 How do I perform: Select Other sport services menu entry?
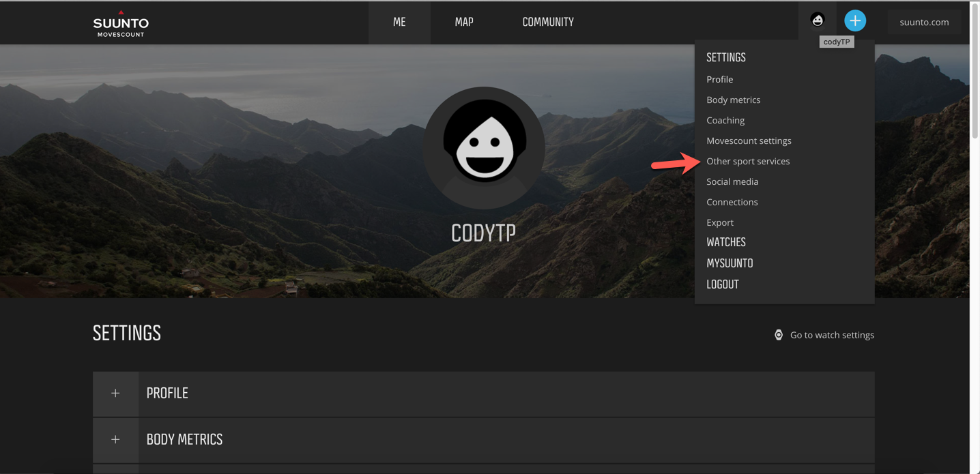point(748,161)
